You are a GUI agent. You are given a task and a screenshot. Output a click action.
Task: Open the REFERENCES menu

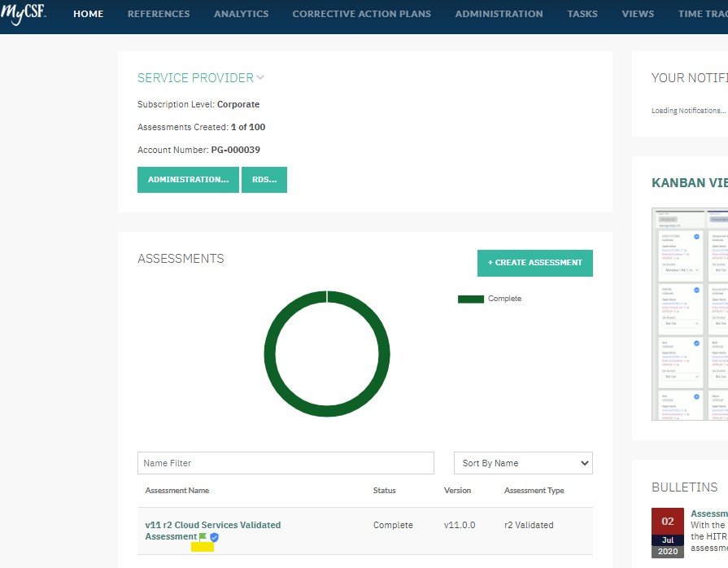[159, 14]
